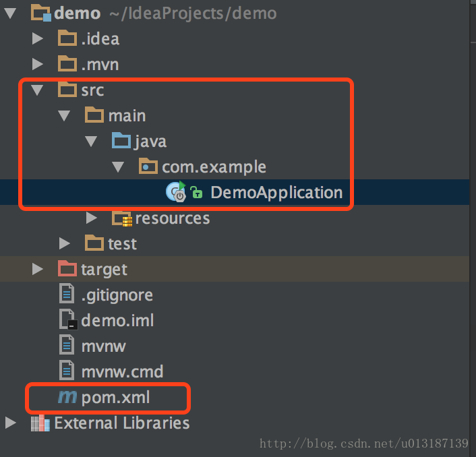Click the demo.iml file icon
Viewport: 476px width, 457px height.
68,319
